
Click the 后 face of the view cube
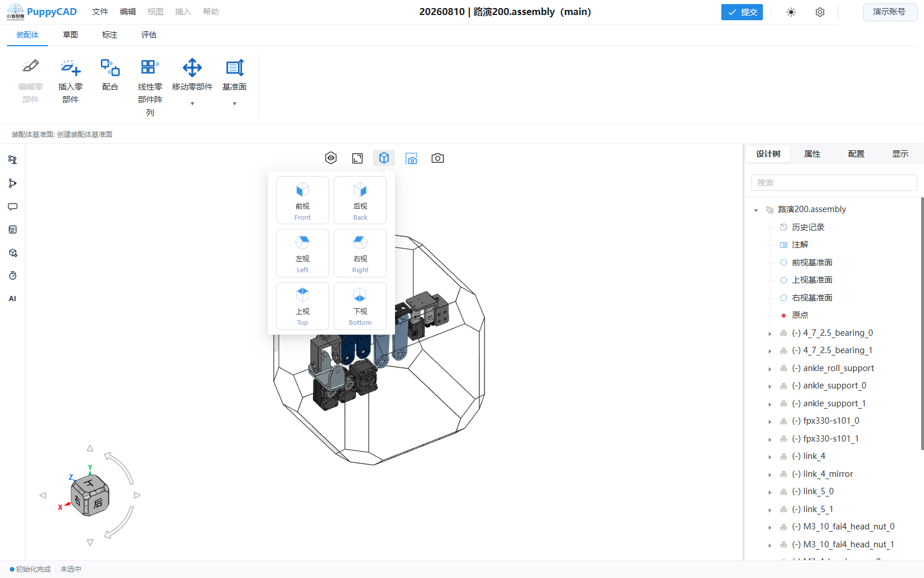pos(98,503)
